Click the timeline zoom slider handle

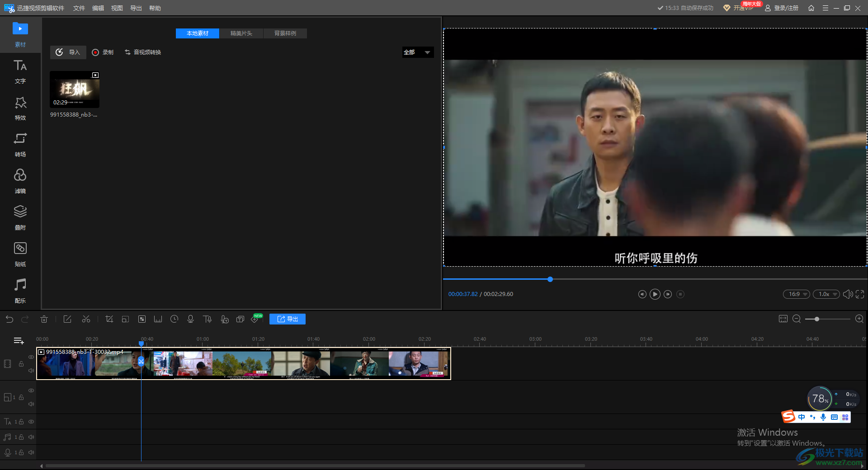[817, 319]
